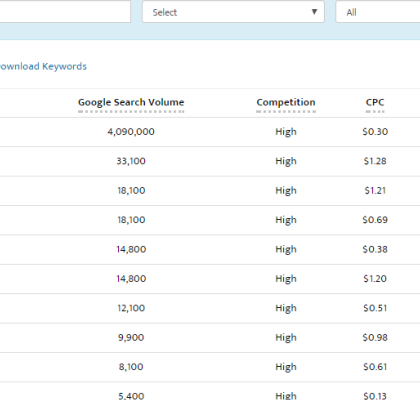Click High competition in the 33,100 row
Viewport: 420px width, 400px height.
[x=286, y=161]
